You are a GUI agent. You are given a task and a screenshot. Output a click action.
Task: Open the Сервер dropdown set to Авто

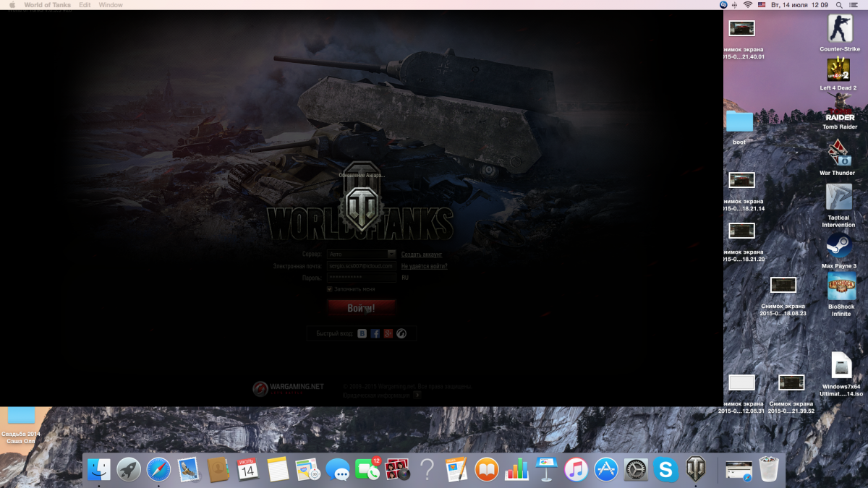coord(362,254)
